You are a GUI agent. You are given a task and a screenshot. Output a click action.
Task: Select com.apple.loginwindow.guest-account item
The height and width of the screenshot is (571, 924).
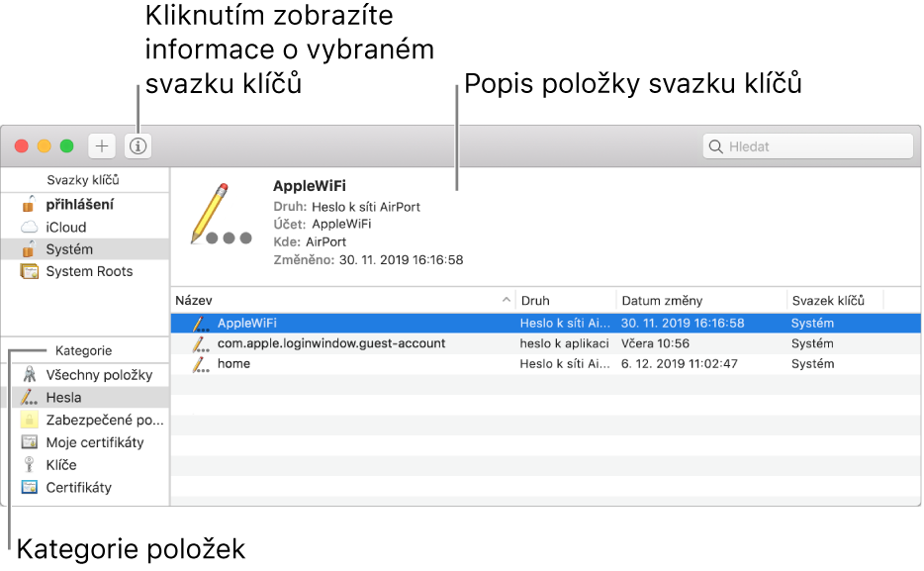546,343
